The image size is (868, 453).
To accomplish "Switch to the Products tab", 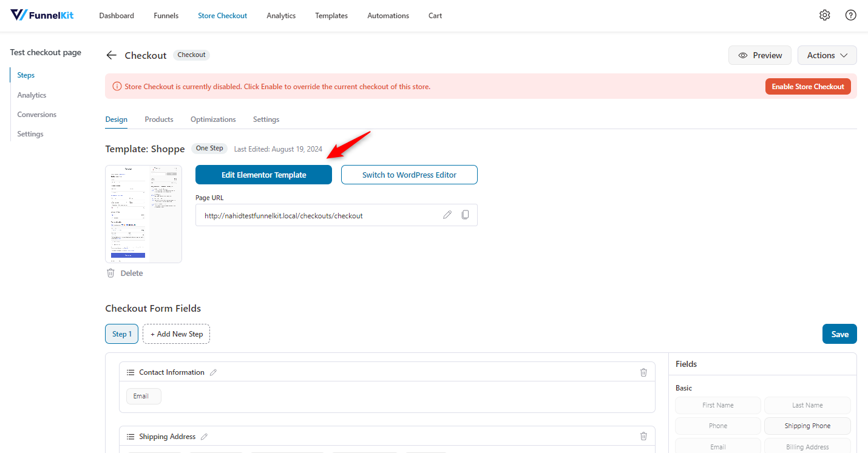I will (x=159, y=119).
